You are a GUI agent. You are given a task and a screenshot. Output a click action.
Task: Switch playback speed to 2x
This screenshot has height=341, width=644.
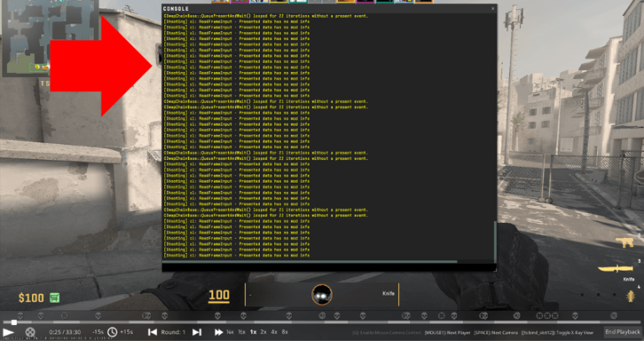pos(263,332)
